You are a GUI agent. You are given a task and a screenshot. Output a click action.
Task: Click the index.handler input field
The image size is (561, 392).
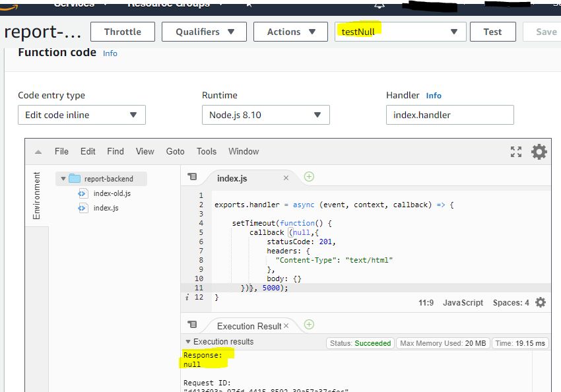click(449, 115)
